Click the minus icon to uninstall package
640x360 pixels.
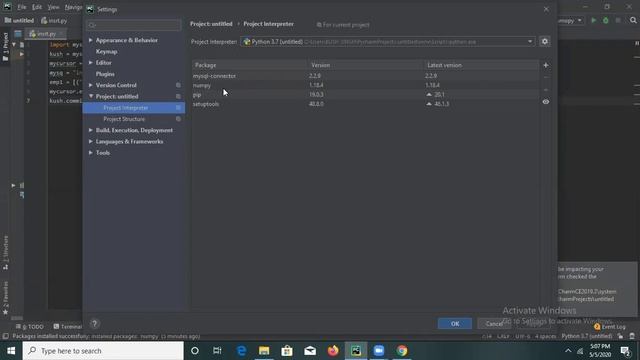tap(546, 77)
